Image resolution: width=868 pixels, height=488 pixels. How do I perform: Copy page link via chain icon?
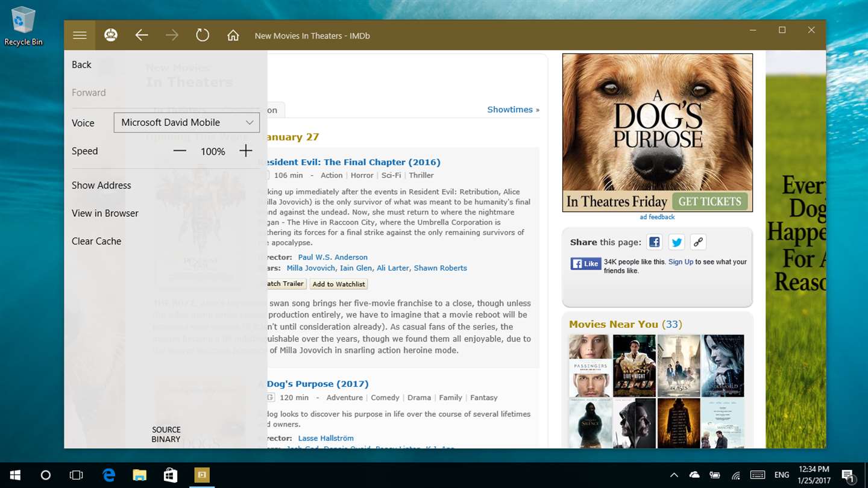[698, 242]
